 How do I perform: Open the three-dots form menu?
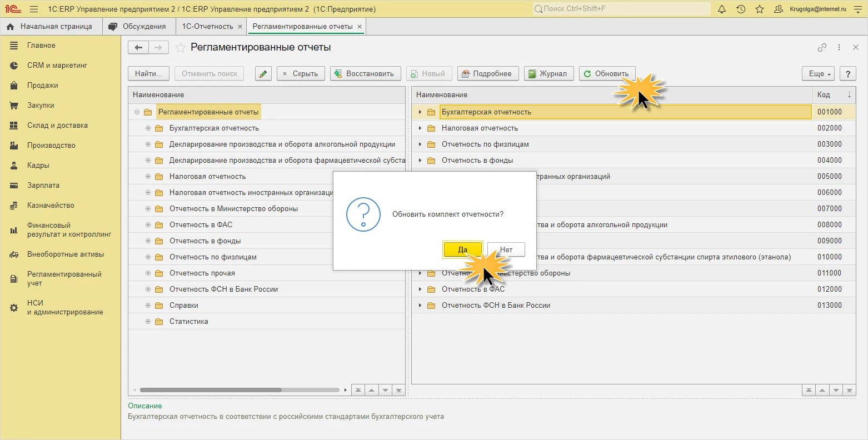pyautogui.click(x=839, y=48)
